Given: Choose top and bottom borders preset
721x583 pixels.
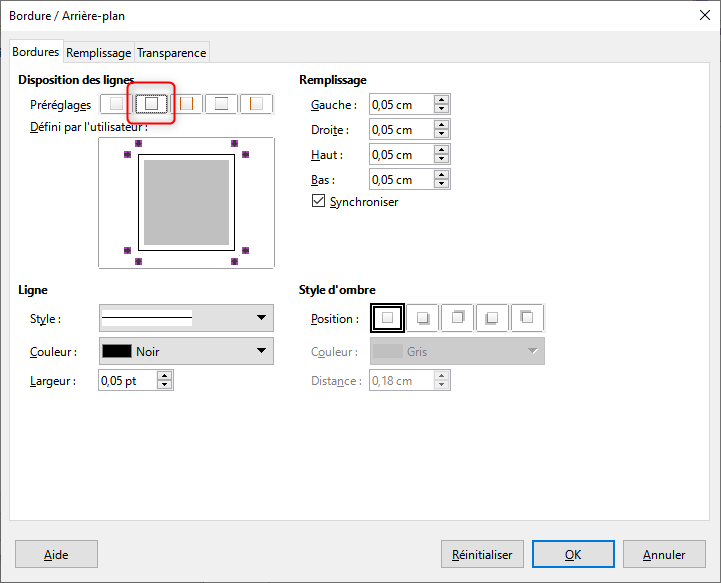Looking at the screenshot, I should pyautogui.click(x=222, y=104).
